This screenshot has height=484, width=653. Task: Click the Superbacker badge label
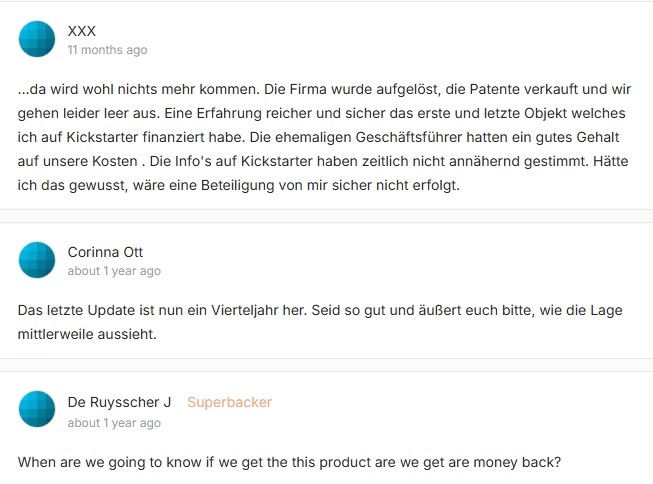click(229, 402)
